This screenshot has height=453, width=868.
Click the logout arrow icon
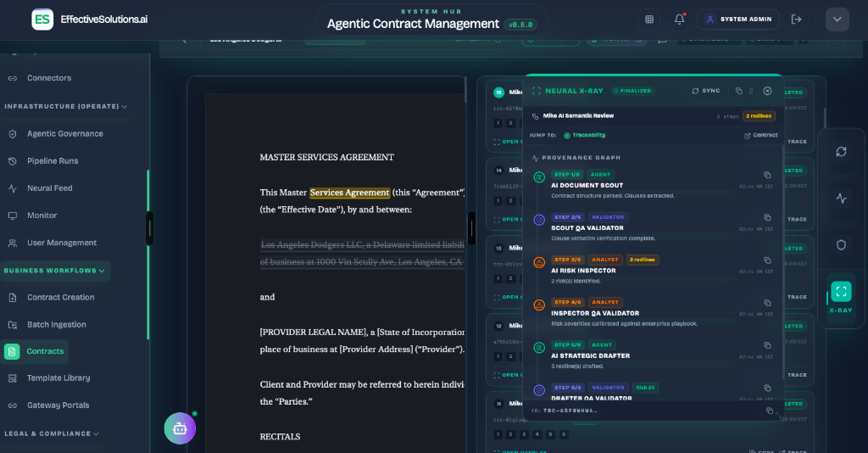796,20
